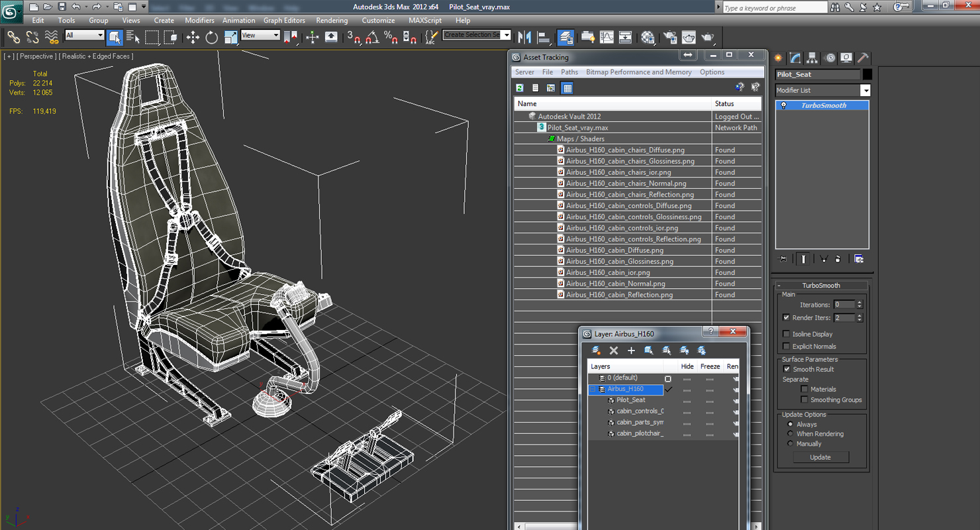Select the Manually update option
This screenshot has height=530, width=980.
coord(790,444)
